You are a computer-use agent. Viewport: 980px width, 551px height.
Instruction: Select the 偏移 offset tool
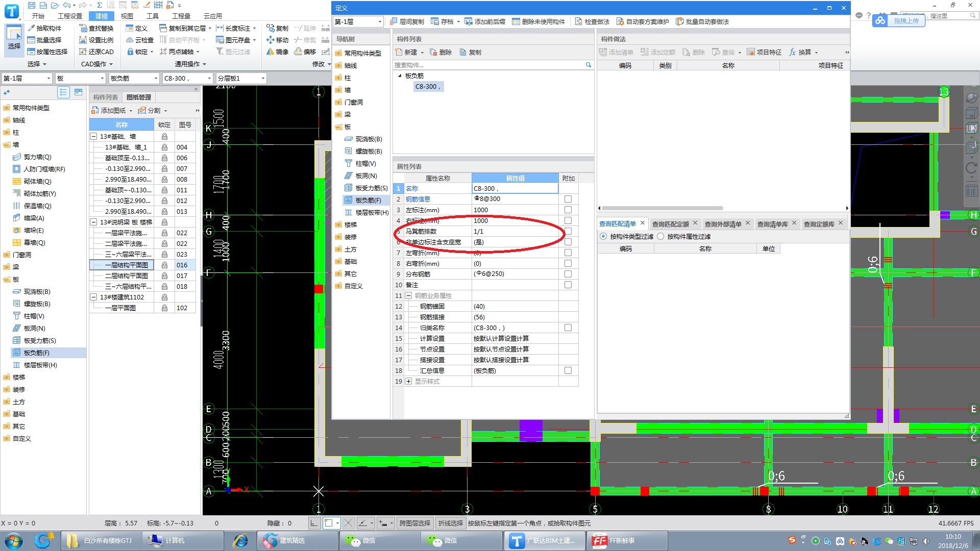click(x=305, y=52)
